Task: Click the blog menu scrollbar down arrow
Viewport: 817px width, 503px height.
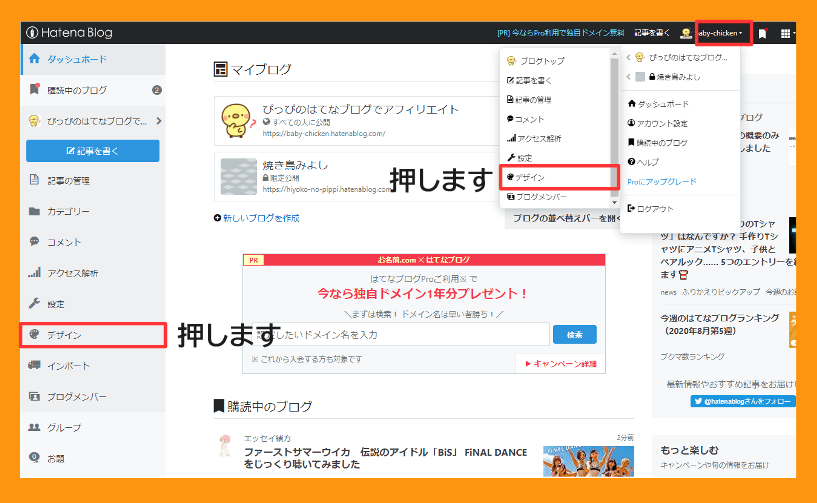Action: (614, 202)
